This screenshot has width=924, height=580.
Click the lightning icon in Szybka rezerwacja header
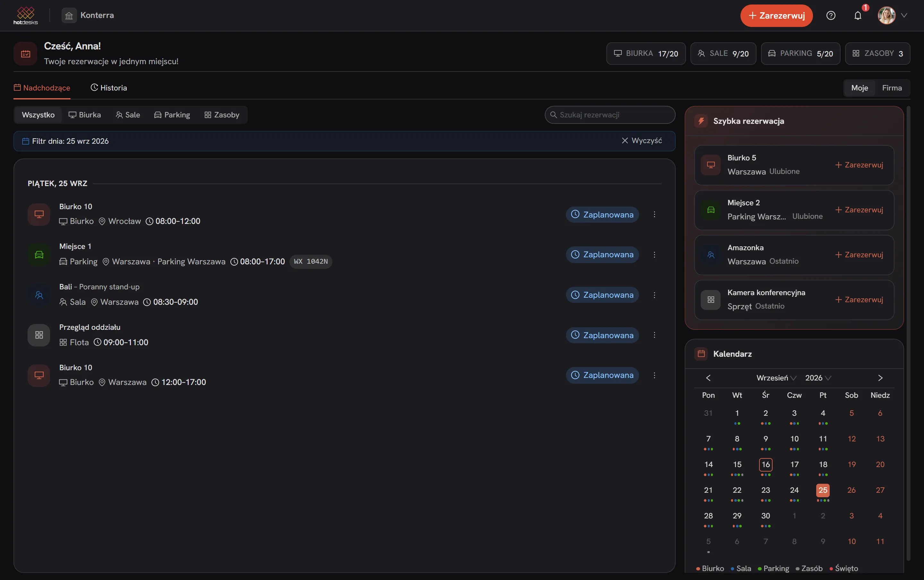point(701,121)
